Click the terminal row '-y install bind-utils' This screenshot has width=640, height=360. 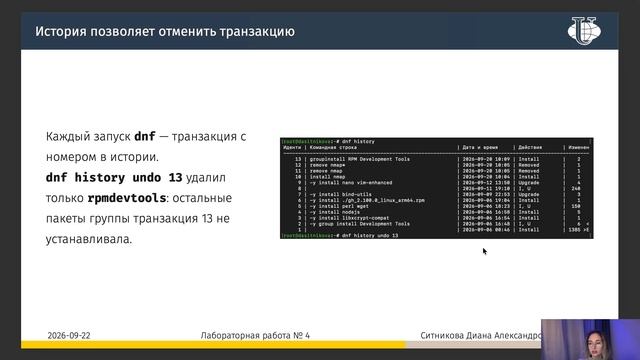click(436, 195)
